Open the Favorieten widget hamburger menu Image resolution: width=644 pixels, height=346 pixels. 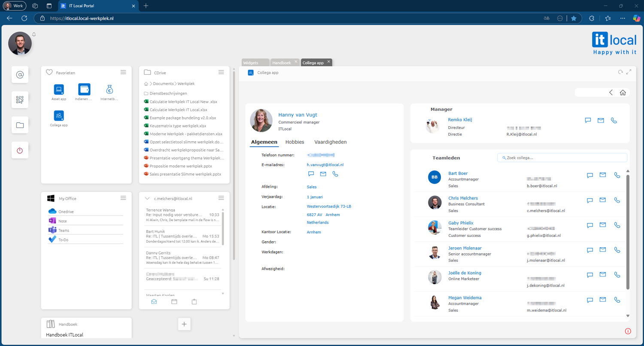123,72
